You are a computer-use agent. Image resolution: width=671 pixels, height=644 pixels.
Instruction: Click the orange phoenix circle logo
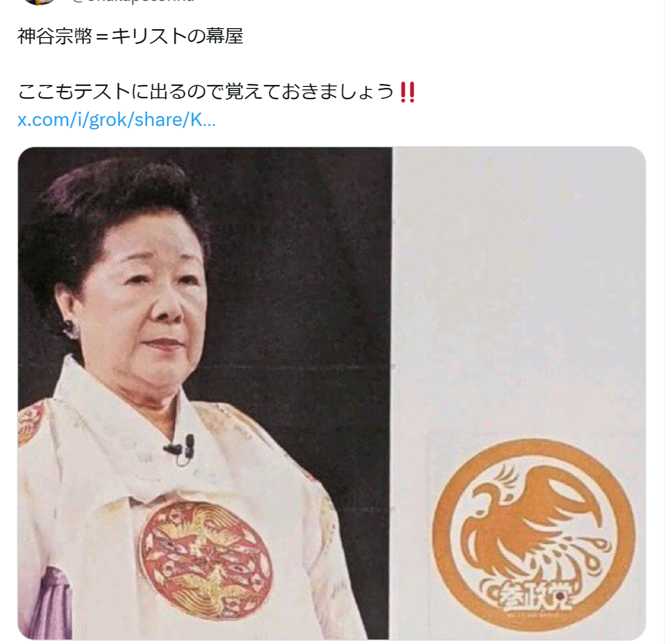click(534, 535)
